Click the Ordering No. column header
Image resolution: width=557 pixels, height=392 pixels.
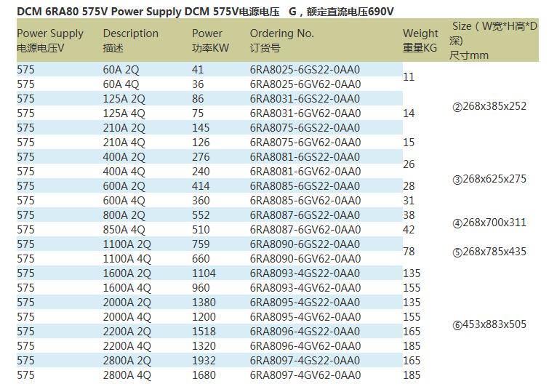coord(282,40)
